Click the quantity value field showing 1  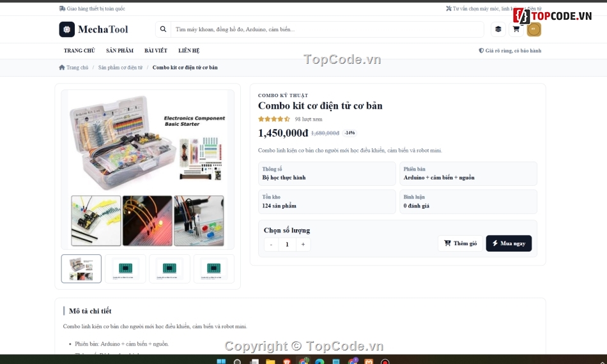pos(287,245)
